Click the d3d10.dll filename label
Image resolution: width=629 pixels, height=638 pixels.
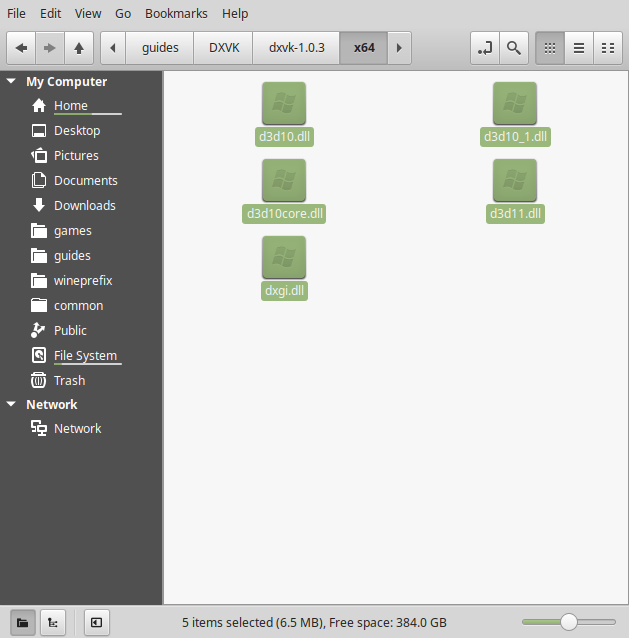pos(284,137)
